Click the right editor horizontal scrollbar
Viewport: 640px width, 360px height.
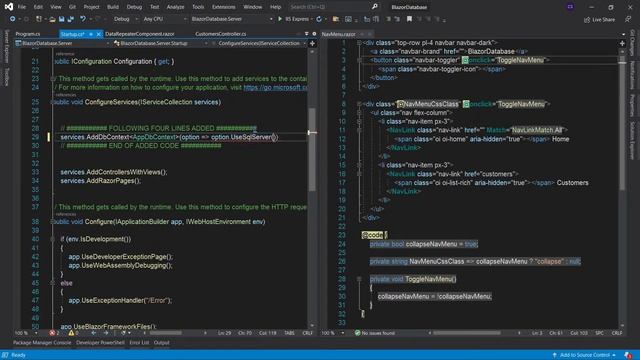click(x=467, y=333)
